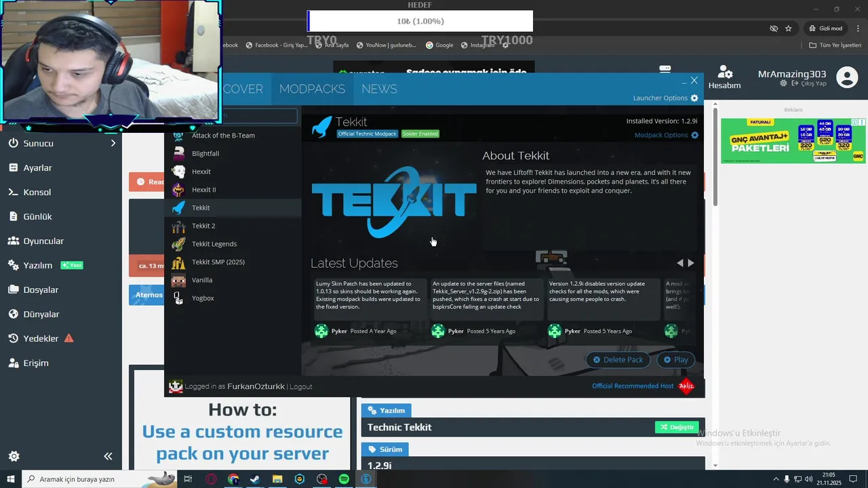The width and height of the screenshot is (868, 488).
Task: Open Technic Launcher from taskbar
Action: click(x=366, y=479)
